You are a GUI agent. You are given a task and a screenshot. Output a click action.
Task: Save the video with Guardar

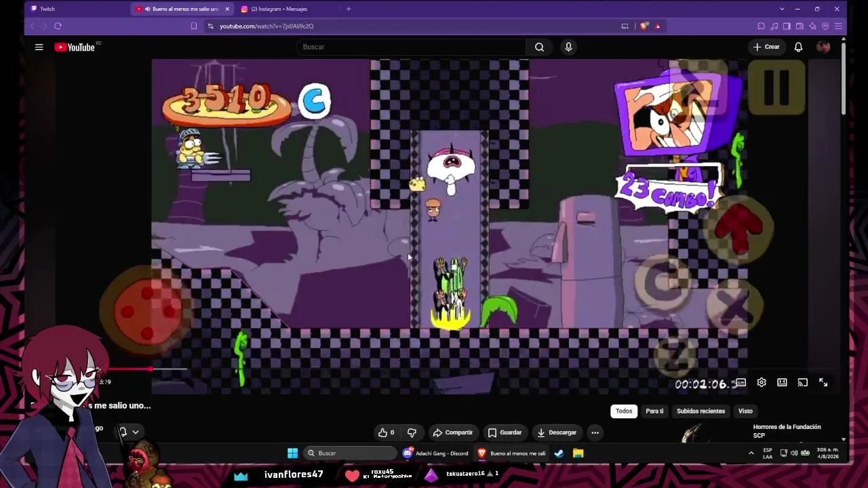505,432
